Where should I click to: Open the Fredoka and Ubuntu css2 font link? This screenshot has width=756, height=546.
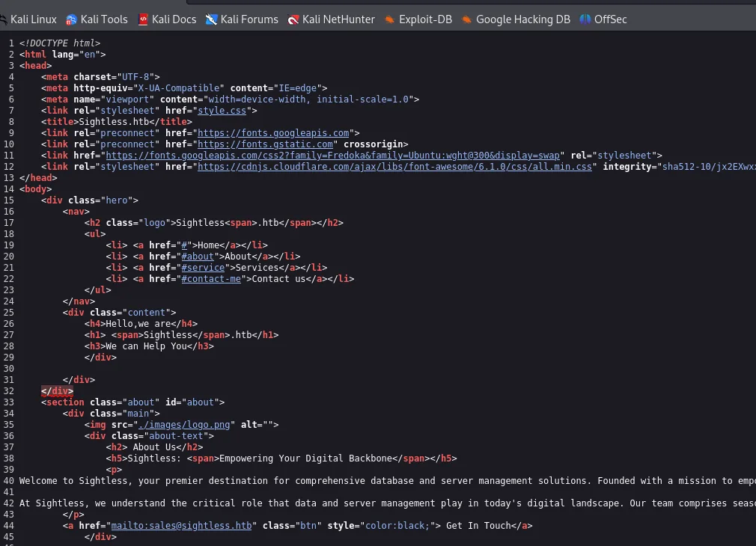[332, 155]
